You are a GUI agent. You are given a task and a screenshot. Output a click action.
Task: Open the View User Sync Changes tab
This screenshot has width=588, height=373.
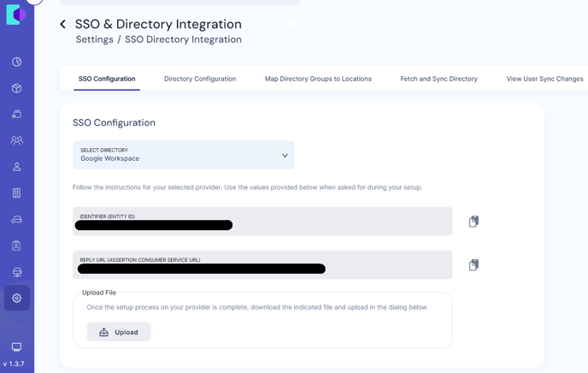click(544, 79)
